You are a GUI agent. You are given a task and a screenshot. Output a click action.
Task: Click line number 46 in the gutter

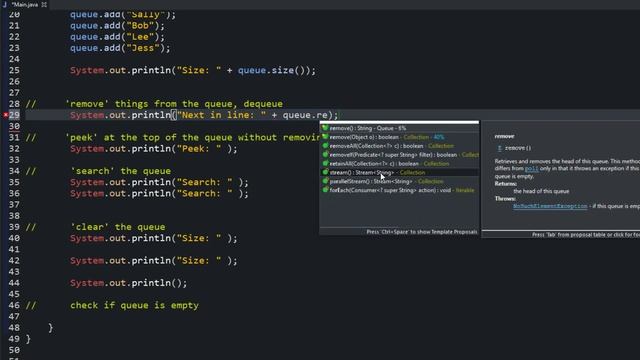coord(14,305)
